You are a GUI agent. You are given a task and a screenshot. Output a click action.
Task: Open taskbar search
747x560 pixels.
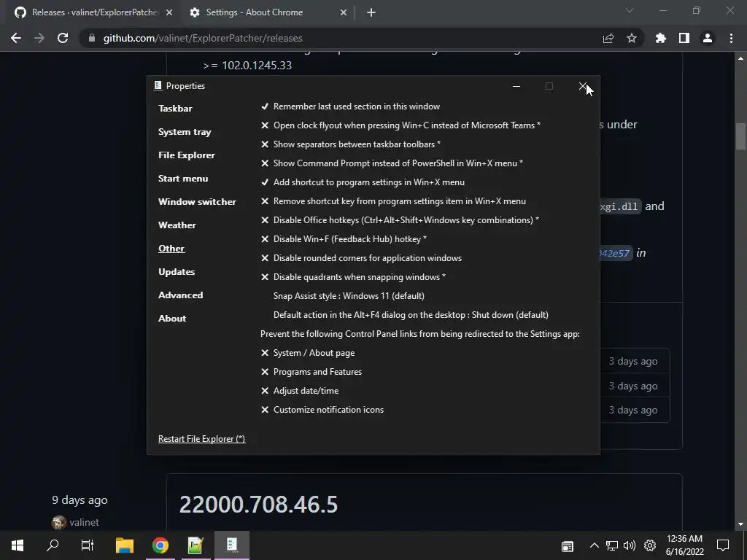point(53,545)
